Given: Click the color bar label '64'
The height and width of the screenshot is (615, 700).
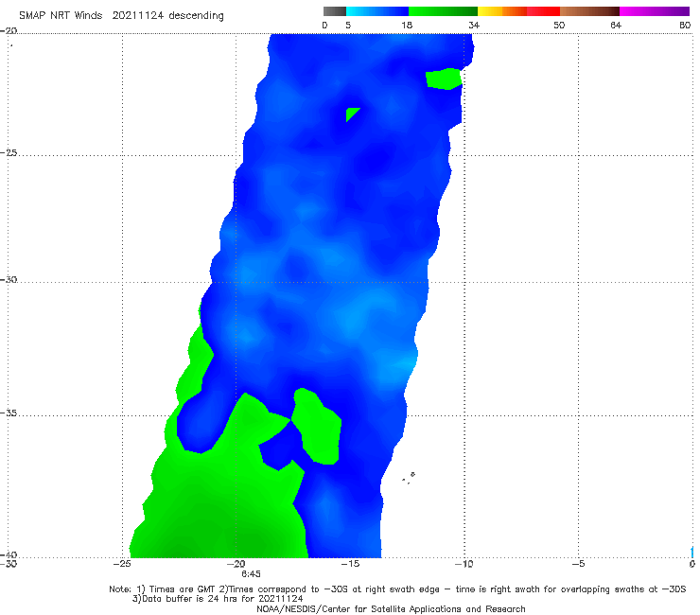Looking at the screenshot, I should point(616,26).
